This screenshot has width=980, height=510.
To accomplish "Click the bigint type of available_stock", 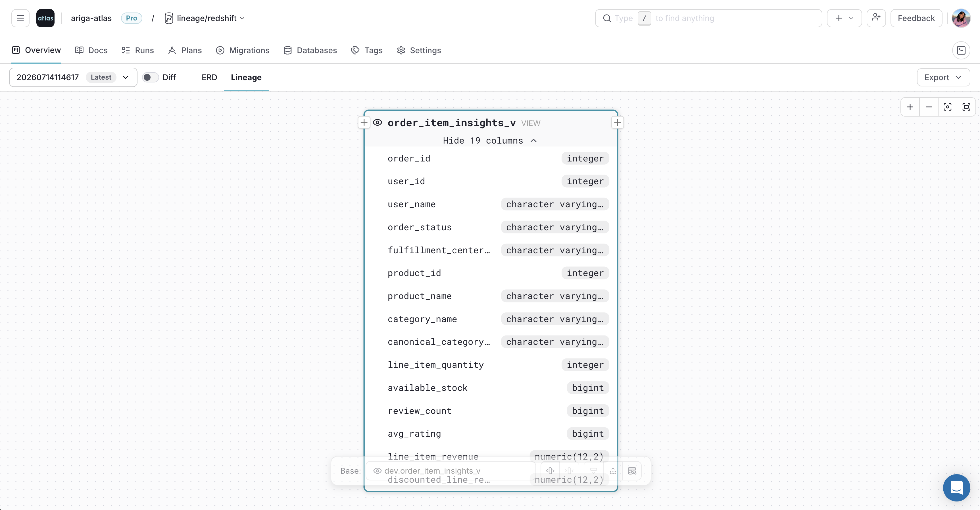I will (588, 388).
